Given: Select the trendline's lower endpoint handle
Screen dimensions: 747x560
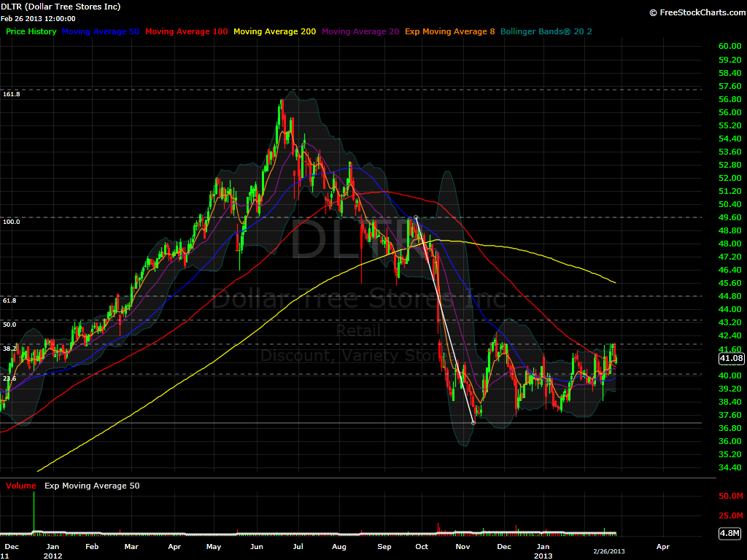Looking at the screenshot, I should [x=473, y=422].
